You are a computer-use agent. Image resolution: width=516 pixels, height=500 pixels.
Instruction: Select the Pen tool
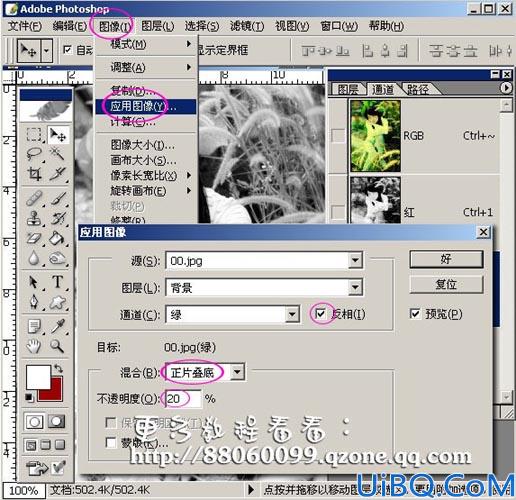point(34,302)
